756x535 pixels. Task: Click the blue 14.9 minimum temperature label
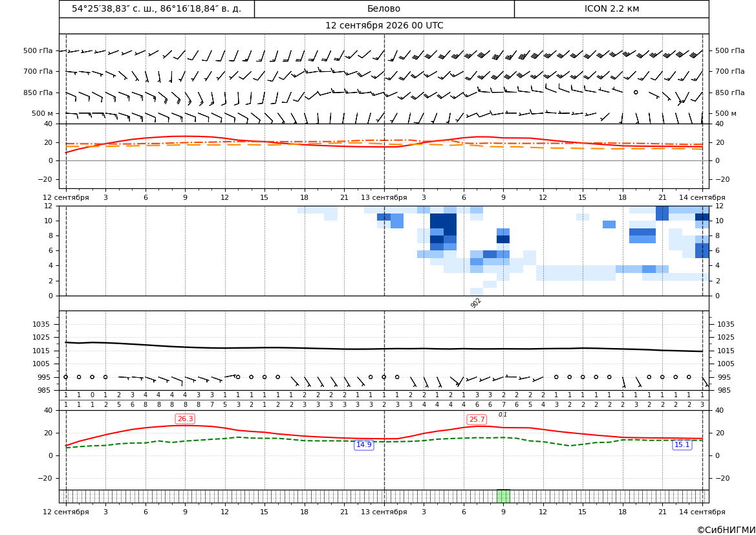coord(363,445)
